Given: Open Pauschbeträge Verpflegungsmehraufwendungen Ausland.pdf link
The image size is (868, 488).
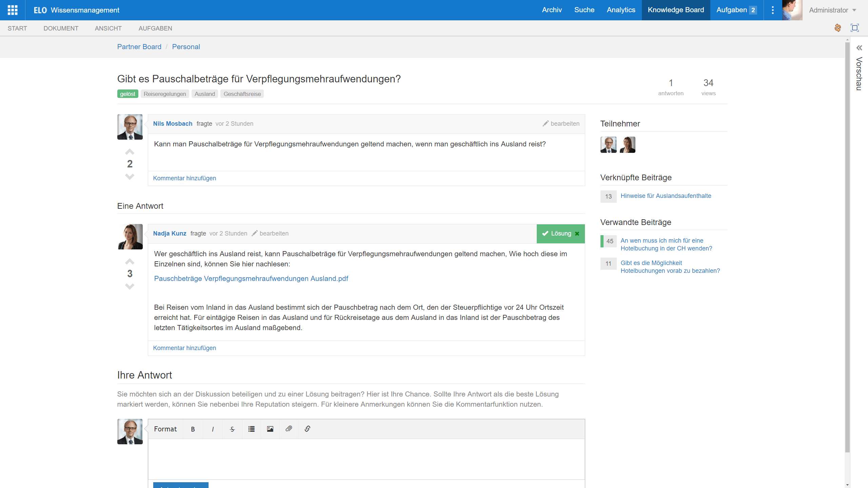Looking at the screenshot, I should point(251,279).
